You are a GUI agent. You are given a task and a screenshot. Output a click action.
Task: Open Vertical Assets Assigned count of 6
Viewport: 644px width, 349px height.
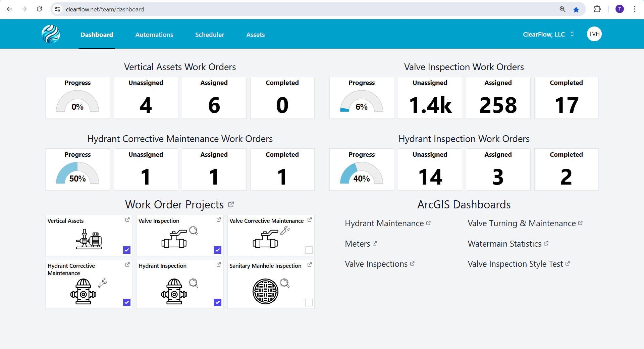click(214, 98)
